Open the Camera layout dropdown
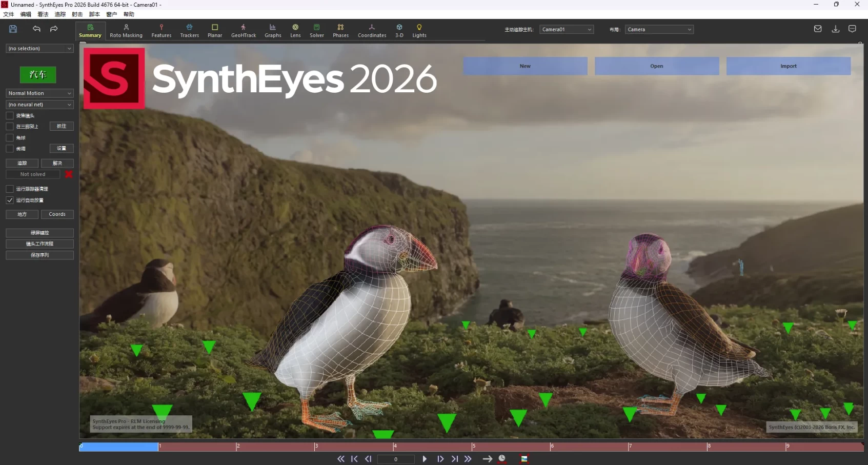868x465 pixels. (x=659, y=29)
